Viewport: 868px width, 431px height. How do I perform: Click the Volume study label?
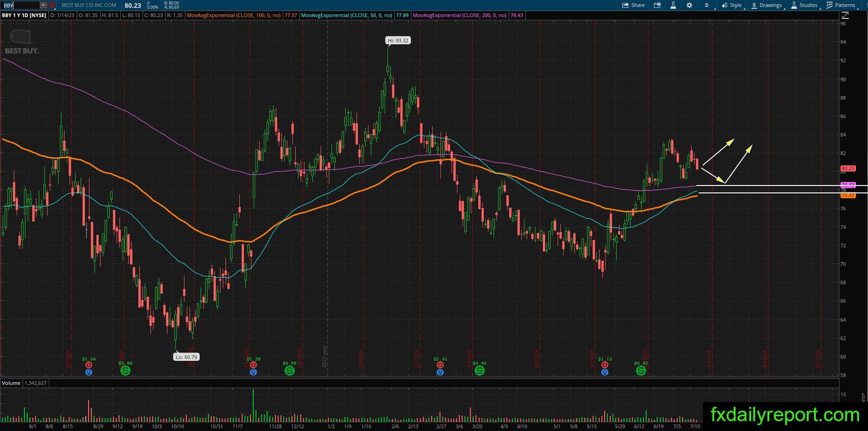click(11, 383)
